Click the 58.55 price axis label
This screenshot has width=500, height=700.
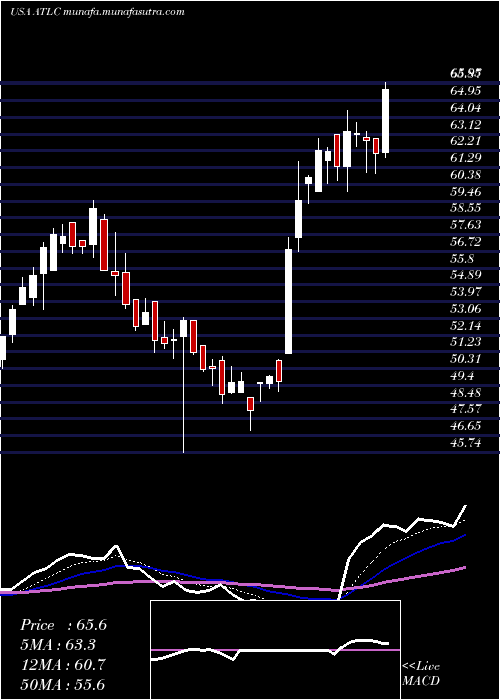[x=465, y=208]
